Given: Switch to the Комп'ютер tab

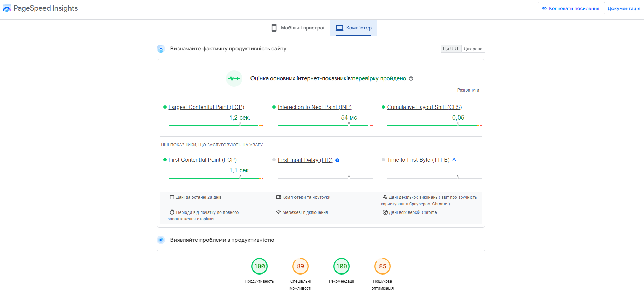Looking at the screenshot, I should coord(353,28).
